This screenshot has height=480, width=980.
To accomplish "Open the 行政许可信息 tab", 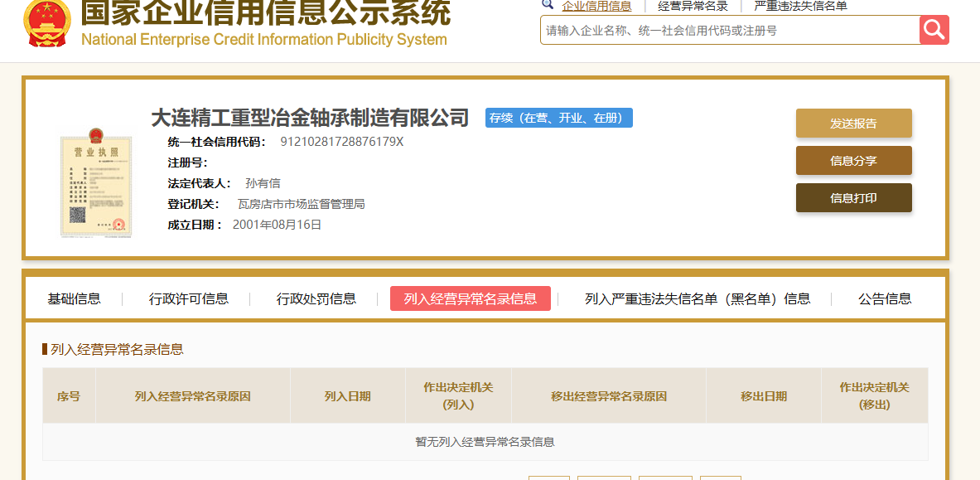I will [x=189, y=299].
